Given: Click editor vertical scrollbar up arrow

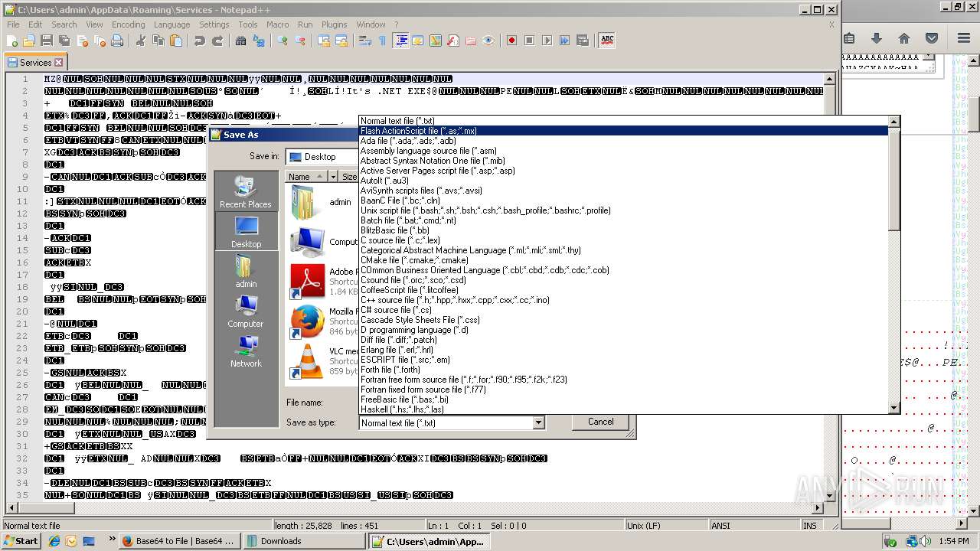Looking at the screenshot, I should pos(829,79).
